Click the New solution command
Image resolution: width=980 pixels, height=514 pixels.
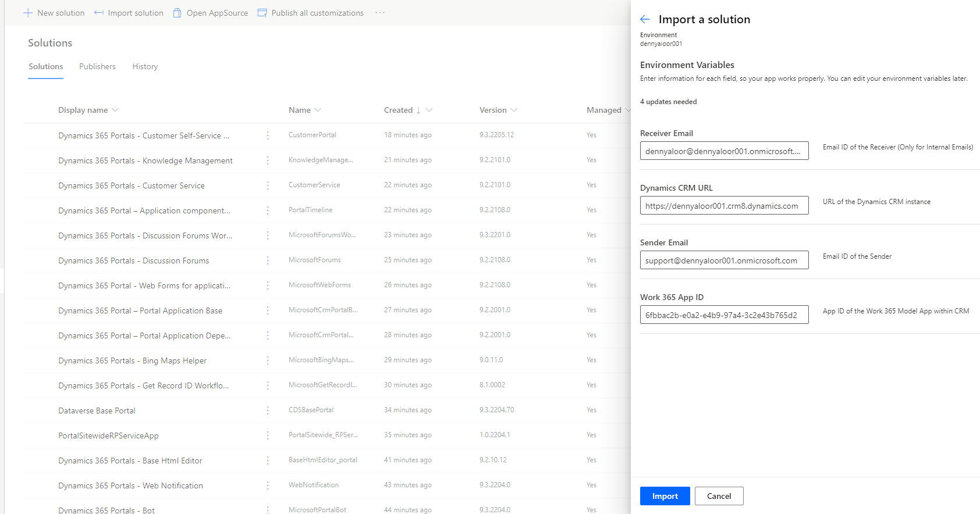point(54,13)
